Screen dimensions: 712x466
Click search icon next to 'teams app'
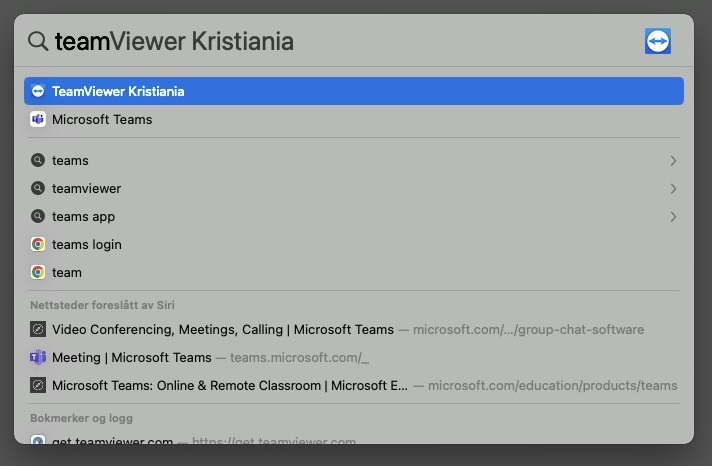click(38, 217)
